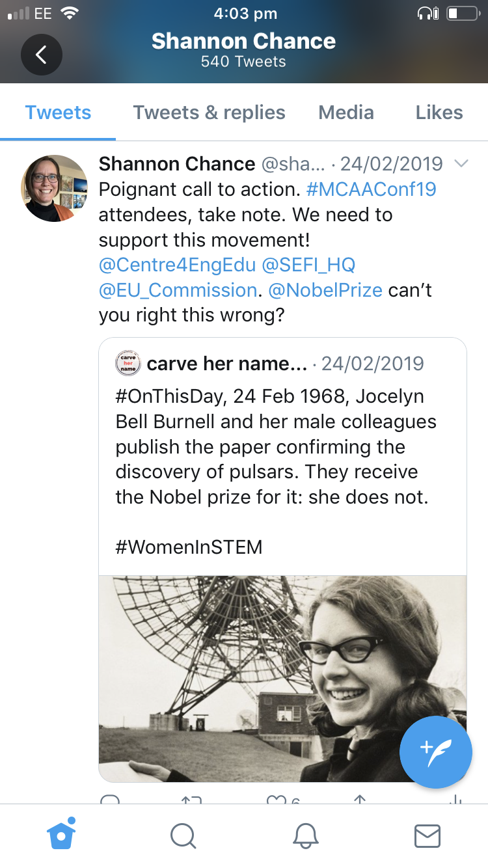Switch to the Tweets & replies tab
The width and height of the screenshot is (488, 868).
(209, 113)
